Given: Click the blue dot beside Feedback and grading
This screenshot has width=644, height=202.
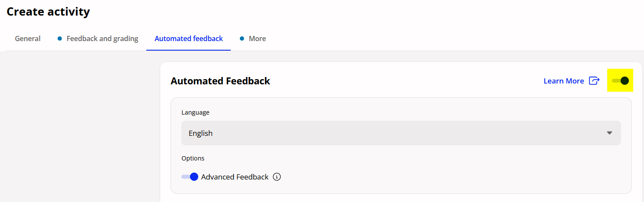Looking at the screenshot, I should coord(60,38).
